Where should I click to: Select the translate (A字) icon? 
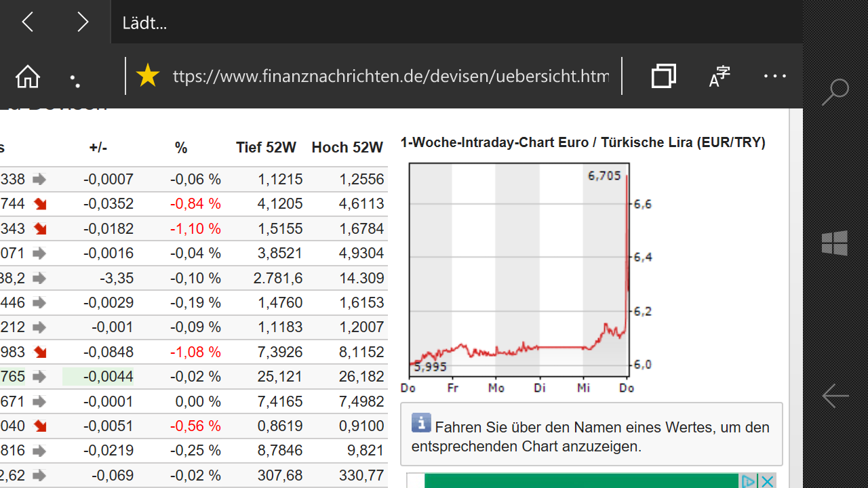pos(719,76)
